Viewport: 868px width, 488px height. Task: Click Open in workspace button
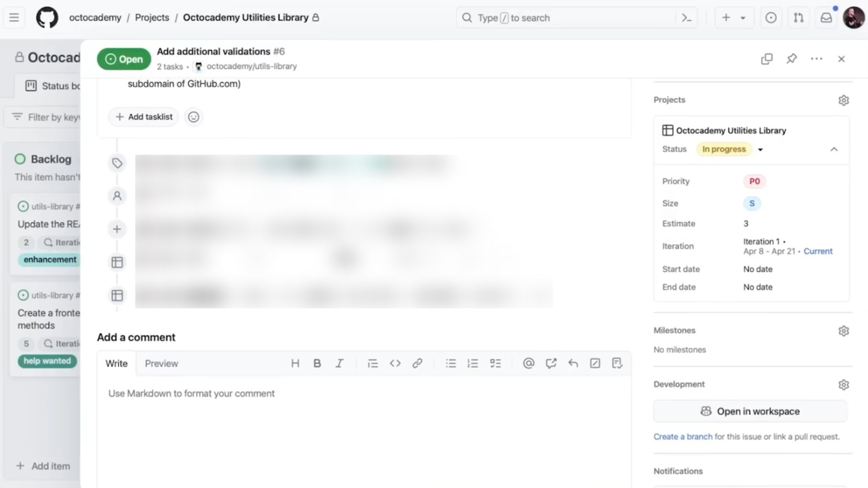pos(750,411)
